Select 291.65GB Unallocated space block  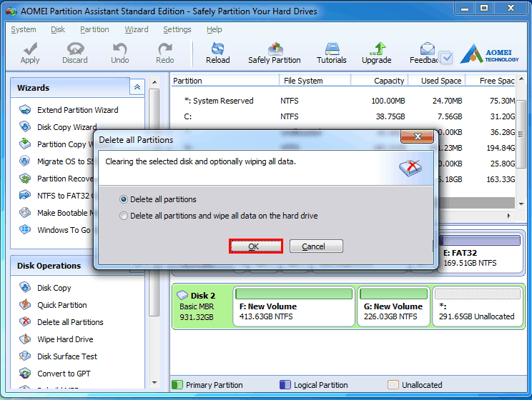coord(478,306)
